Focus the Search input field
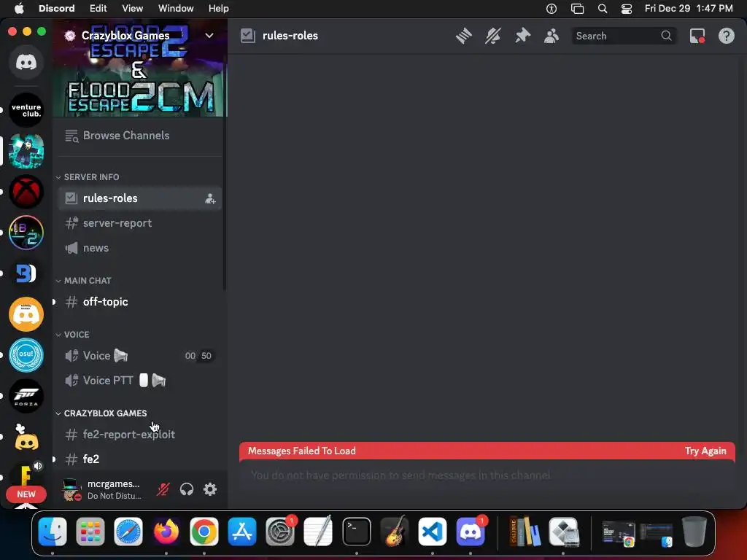This screenshot has height=560, width=747. (x=624, y=36)
